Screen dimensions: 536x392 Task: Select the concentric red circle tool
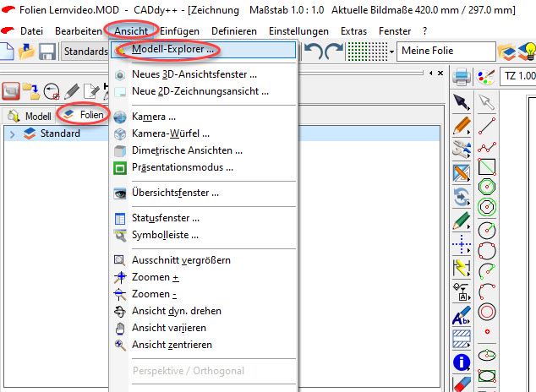pyautogui.click(x=487, y=312)
